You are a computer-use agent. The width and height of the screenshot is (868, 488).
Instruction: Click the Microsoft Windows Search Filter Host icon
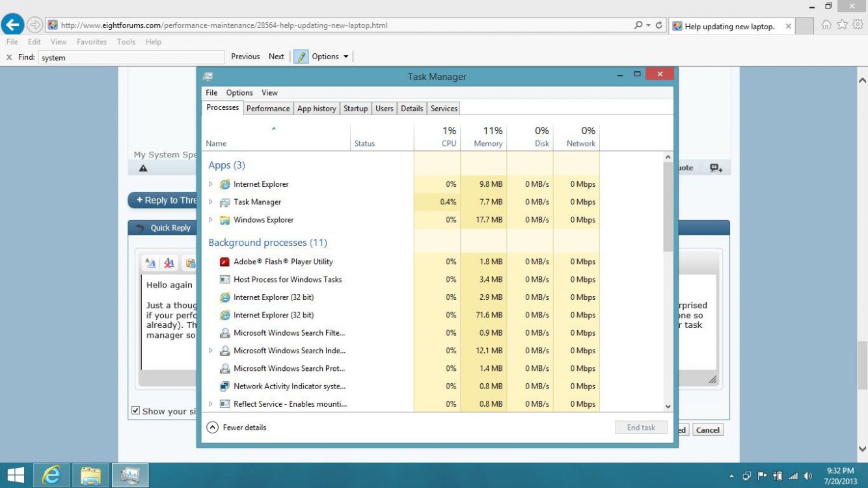224,332
